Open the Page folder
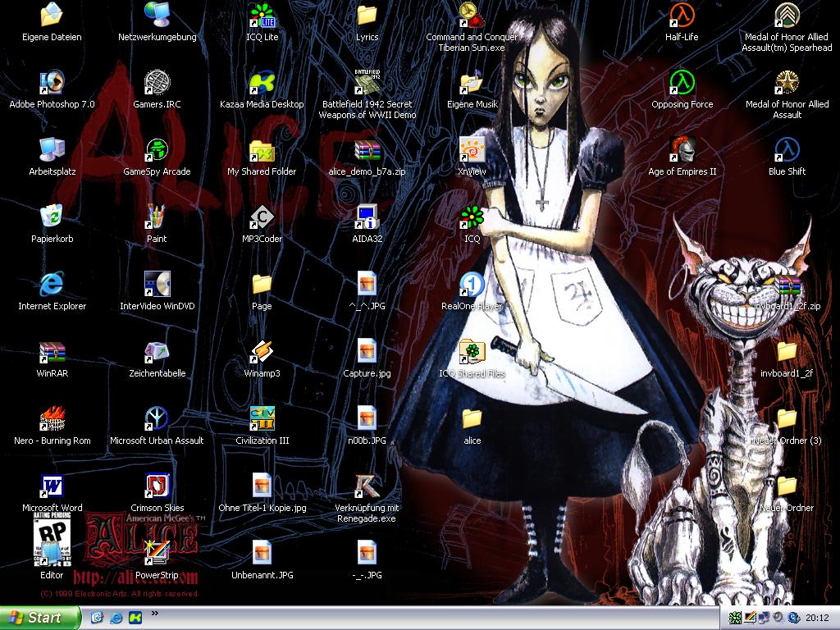Viewport: 840px width, 630px height. [x=262, y=285]
